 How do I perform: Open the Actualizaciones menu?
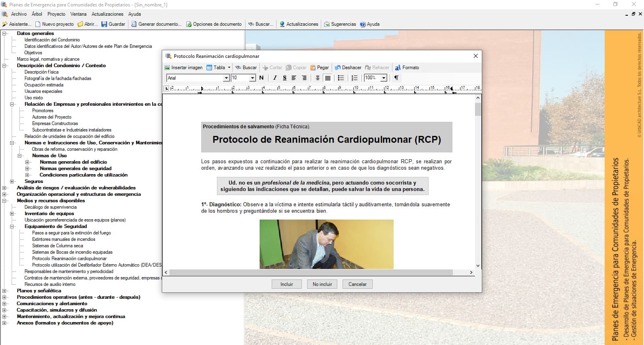pyautogui.click(x=107, y=14)
